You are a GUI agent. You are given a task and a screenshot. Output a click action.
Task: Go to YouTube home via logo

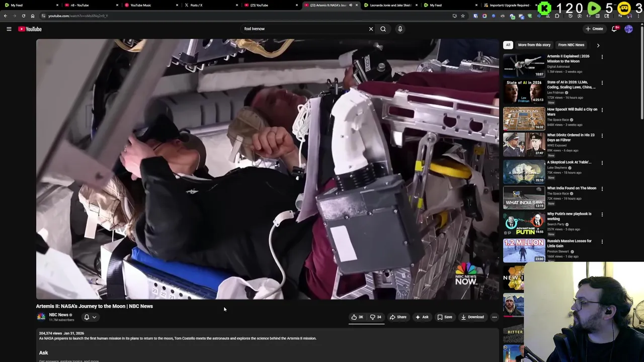coord(30,29)
